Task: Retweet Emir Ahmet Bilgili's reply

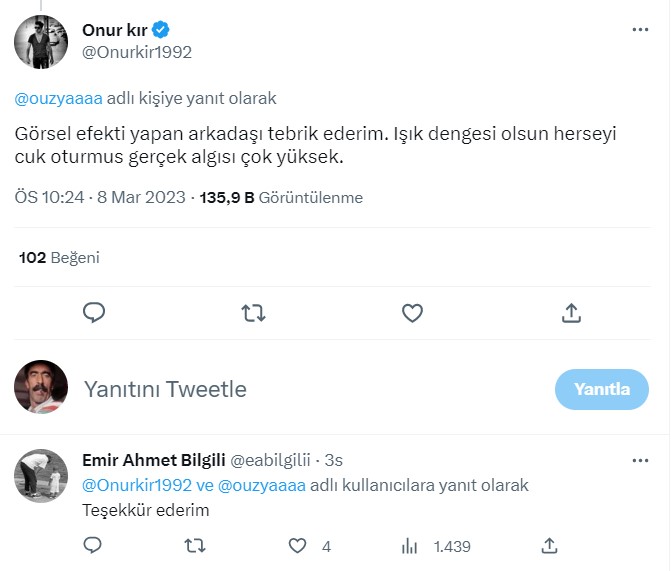Action: [x=196, y=545]
